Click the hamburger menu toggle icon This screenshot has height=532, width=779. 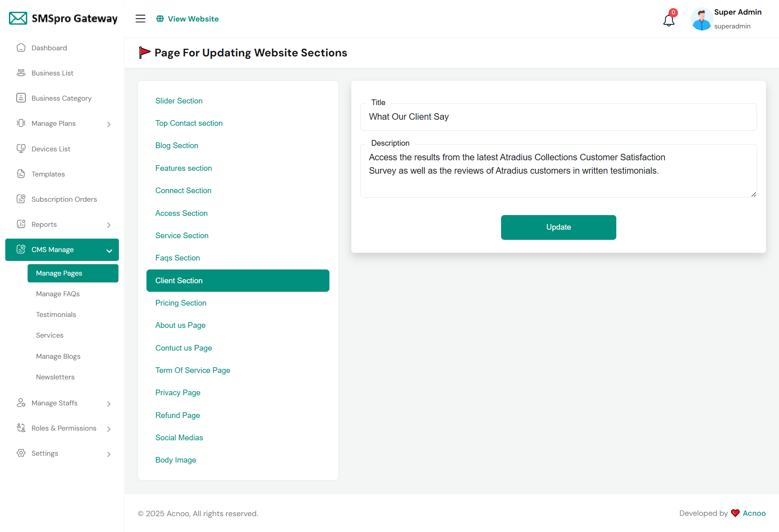[140, 19]
